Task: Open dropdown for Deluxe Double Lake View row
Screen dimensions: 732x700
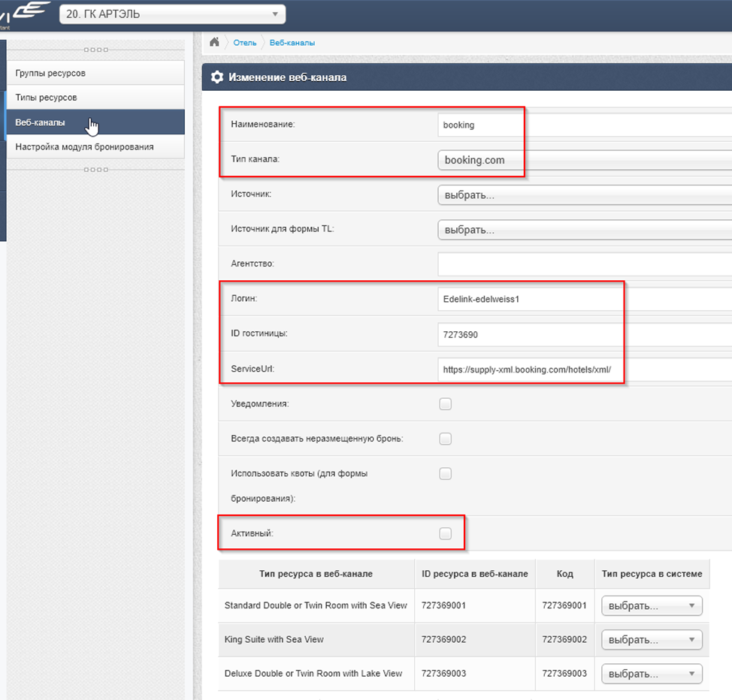Action: tap(652, 674)
